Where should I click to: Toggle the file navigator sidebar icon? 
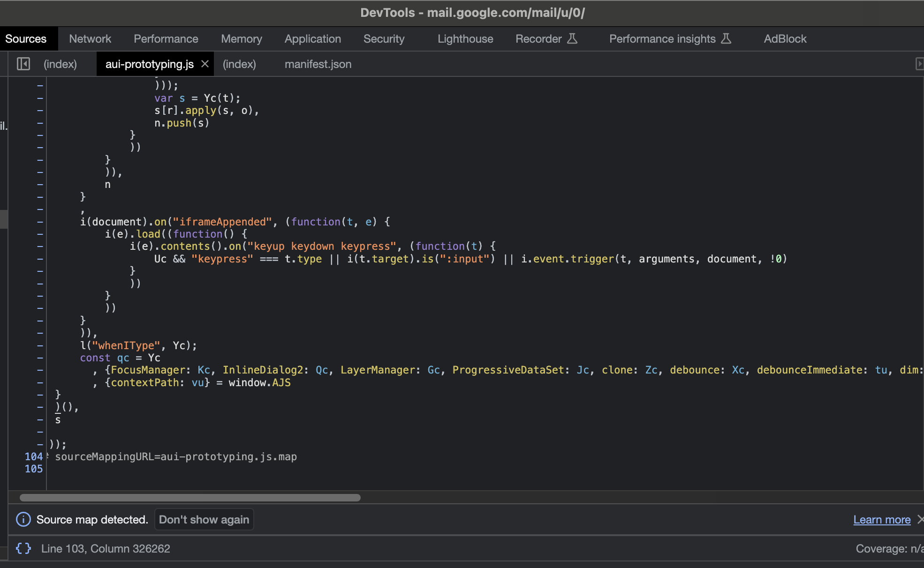pos(23,64)
